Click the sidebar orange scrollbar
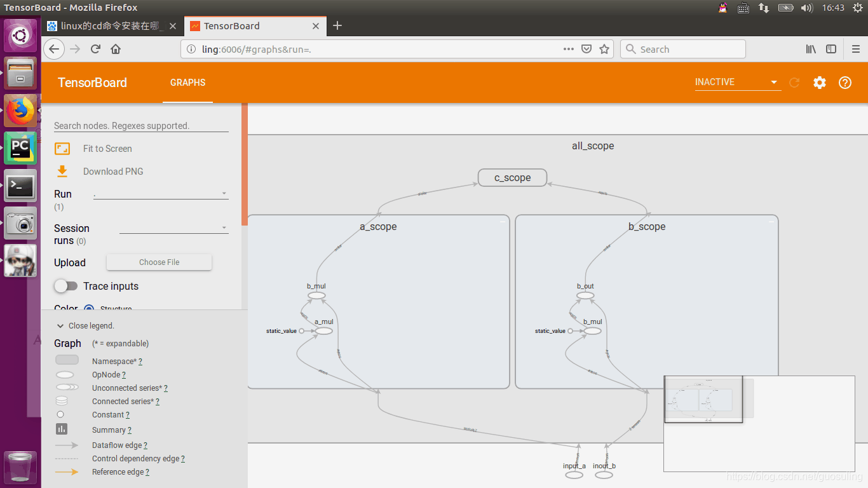The height and width of the screenshot is (488, 868). 244,164
